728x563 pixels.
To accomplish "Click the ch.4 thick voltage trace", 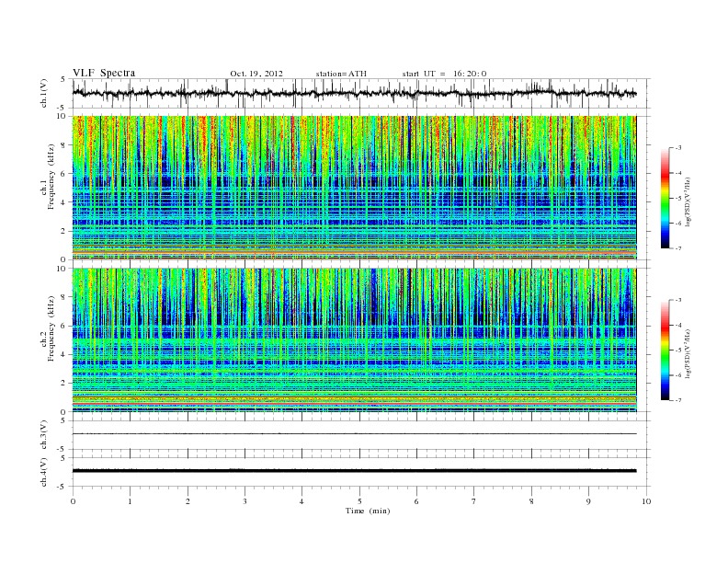I will click(354, 471).
